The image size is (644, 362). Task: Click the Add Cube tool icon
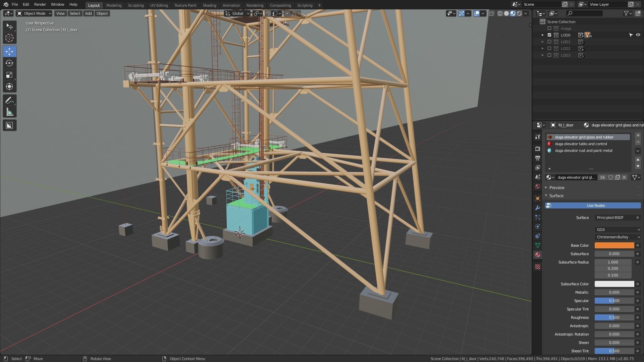coord(9,125)
